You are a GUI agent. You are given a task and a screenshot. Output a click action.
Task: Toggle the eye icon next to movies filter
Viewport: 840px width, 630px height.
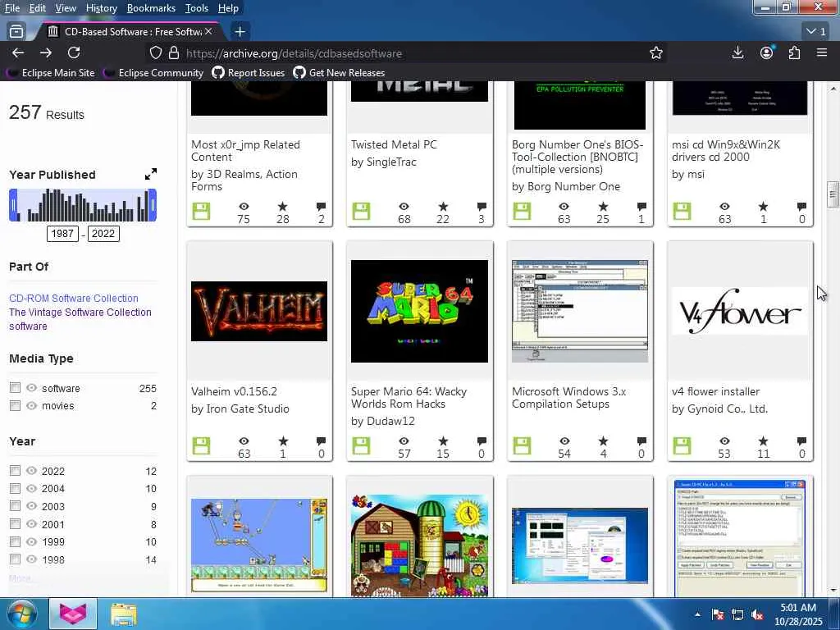tap(32, 405)
